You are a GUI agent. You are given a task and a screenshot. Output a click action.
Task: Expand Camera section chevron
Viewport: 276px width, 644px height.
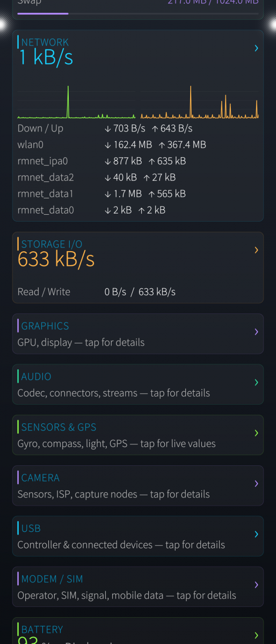pos(256,484)
